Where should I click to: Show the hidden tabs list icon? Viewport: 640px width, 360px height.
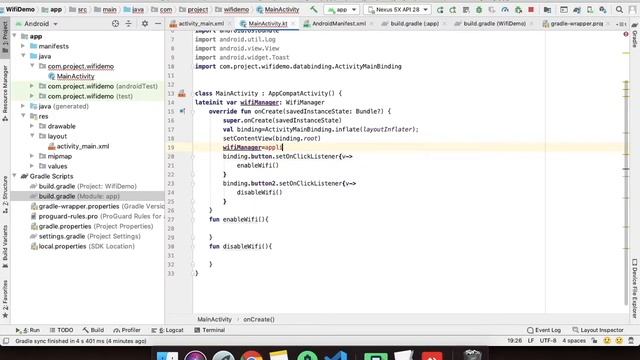622,24
